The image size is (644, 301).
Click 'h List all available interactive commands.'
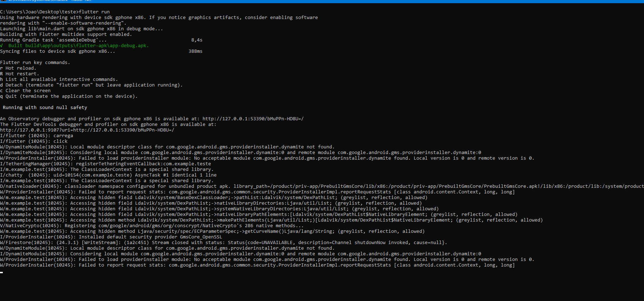click(x=59, y=79)
